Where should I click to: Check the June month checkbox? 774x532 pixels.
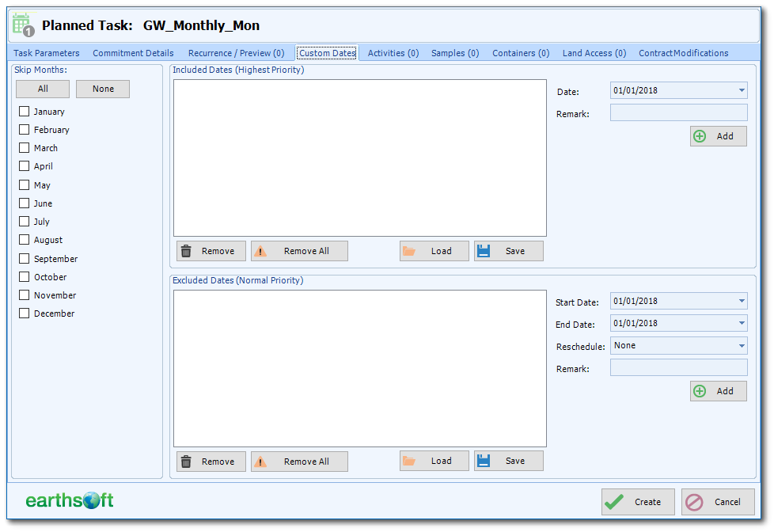pyautogui.click(x=23, y=203)
